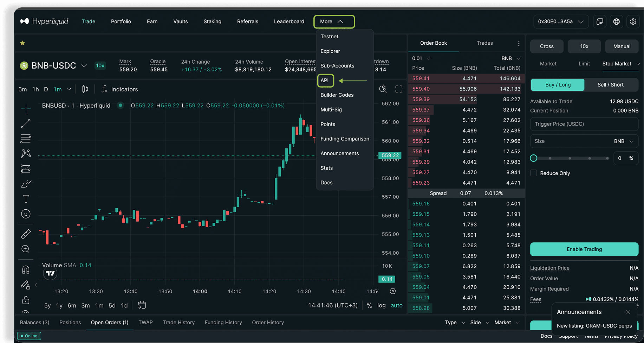Select the pattern drawing tool
Screen dimensions: 644x343
tap(26, 153)
